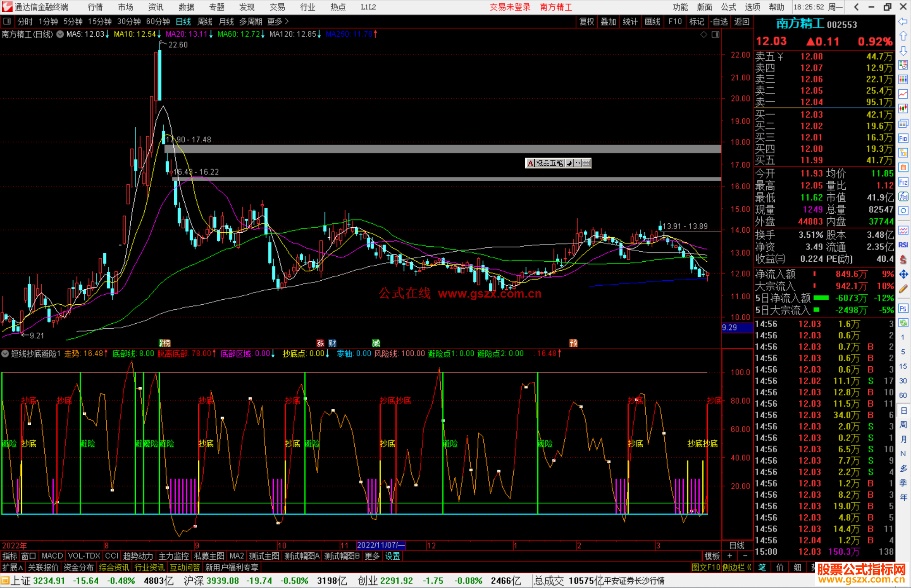911x588 pixels.
Task: Click the F10 company info sidebar icon
Action: click(x=903, y=139)
